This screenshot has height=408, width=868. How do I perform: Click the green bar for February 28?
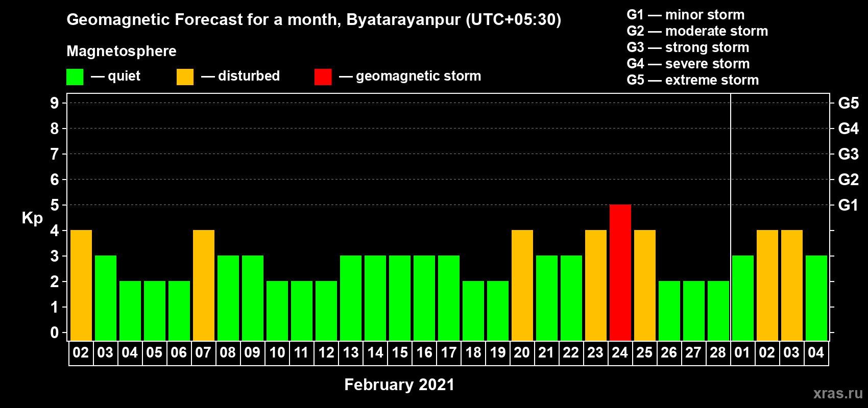[718, 311]
